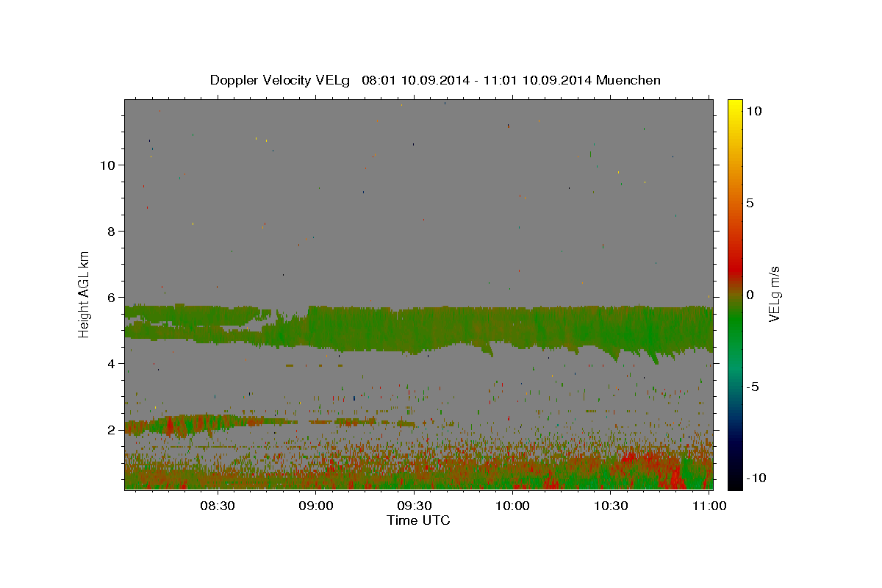882x588 pixels.
Task: Click the 09:00 time tick label
Action: point(316,506)
